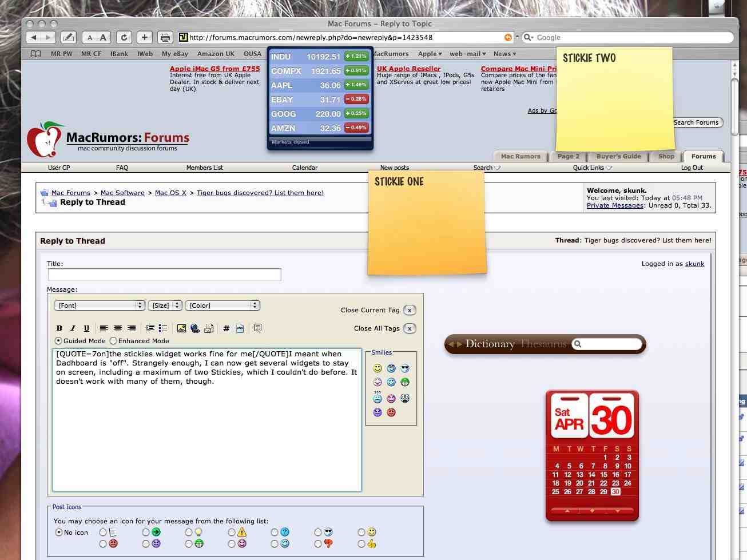Switch to Page 2 tab

point(568,156)
